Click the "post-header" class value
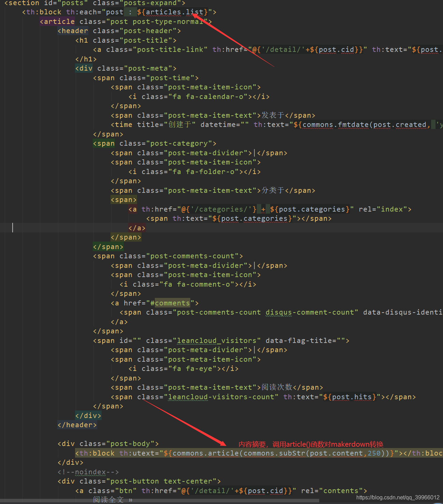Screen dimensions: 443x504 150,31
